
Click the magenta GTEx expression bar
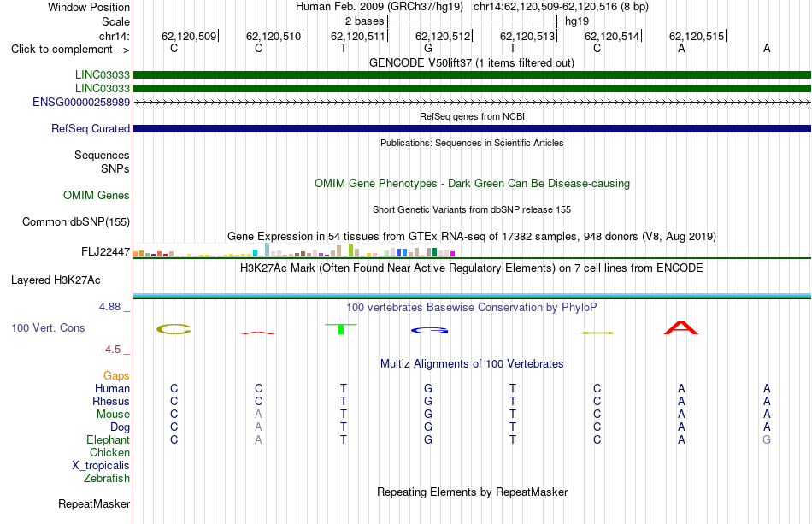click(452, 254)
